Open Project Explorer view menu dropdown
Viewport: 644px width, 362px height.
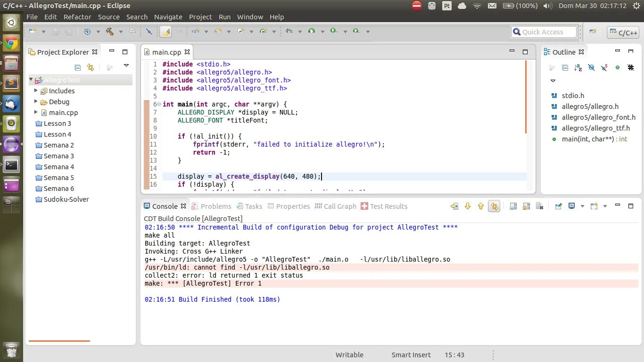[126, 66]
